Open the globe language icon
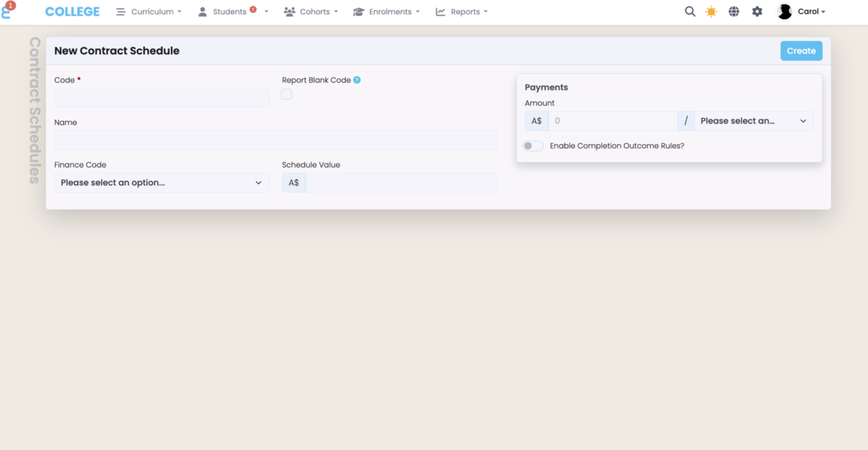Screen dimensions: 868x450 (734, 11)
